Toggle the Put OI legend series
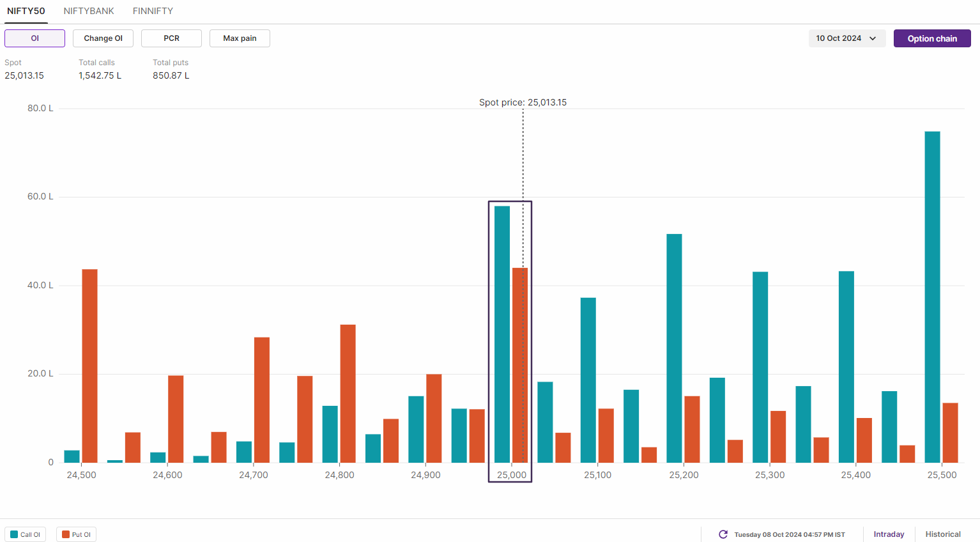 coord(76,534)
